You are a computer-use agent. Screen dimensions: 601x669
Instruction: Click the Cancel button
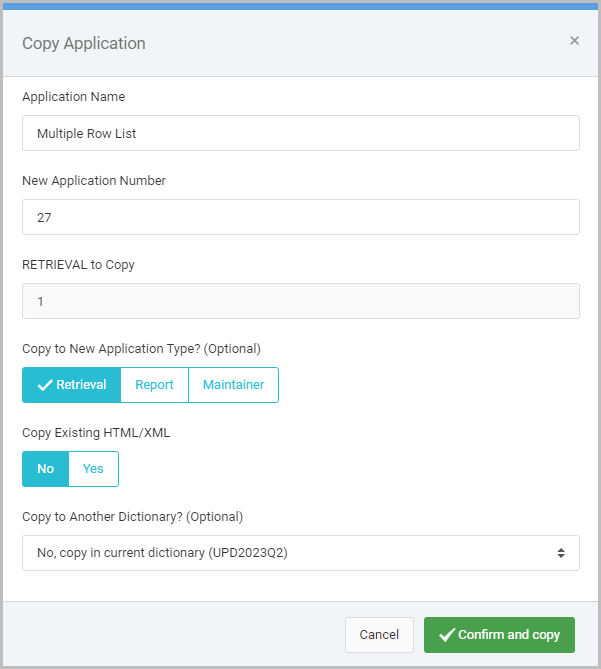[x=379, y=635]
